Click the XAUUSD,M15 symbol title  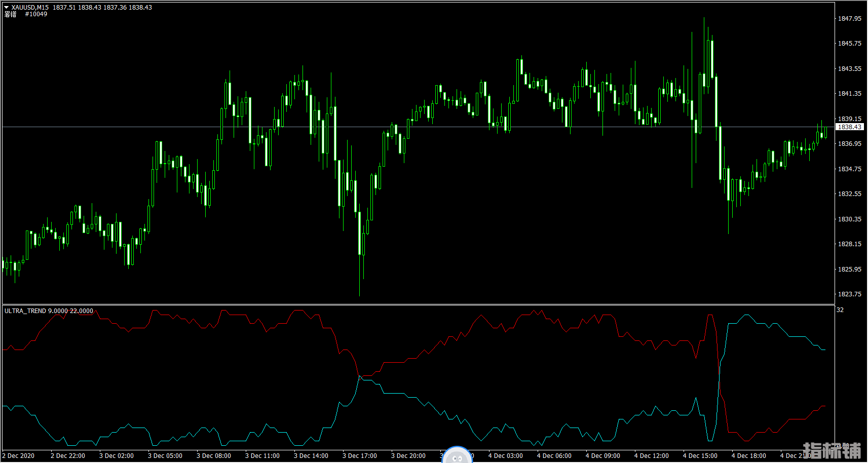click(30, 8)
